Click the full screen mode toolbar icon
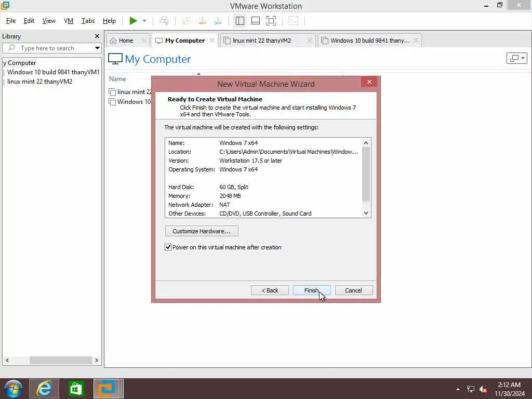This screenshot has width=532, height=399. tap(271, 21)
